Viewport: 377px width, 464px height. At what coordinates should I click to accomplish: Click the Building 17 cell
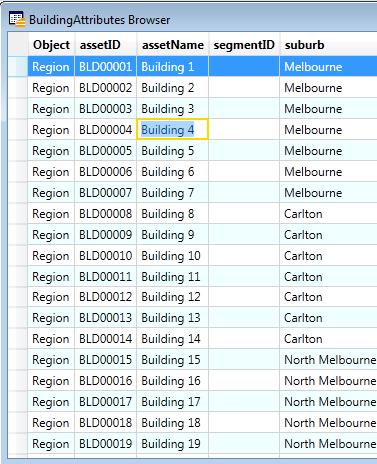click(x=173, y=402)
